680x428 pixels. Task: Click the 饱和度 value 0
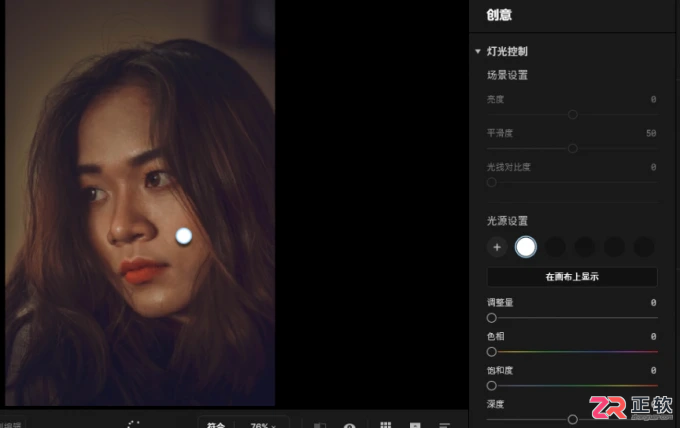tap(653, 370)
